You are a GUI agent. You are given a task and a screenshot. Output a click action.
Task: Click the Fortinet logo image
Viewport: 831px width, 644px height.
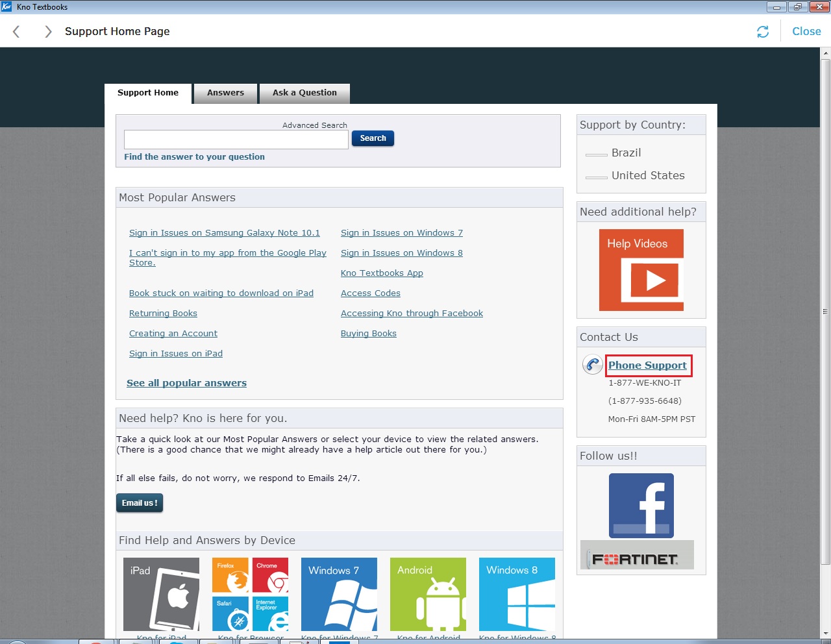click(x=637, y=555)
